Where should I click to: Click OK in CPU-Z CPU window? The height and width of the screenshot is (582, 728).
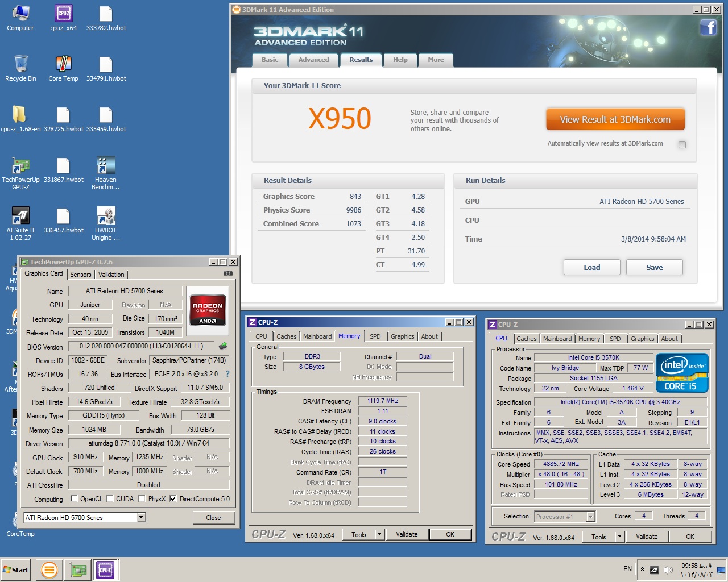(x=690, y=537)
